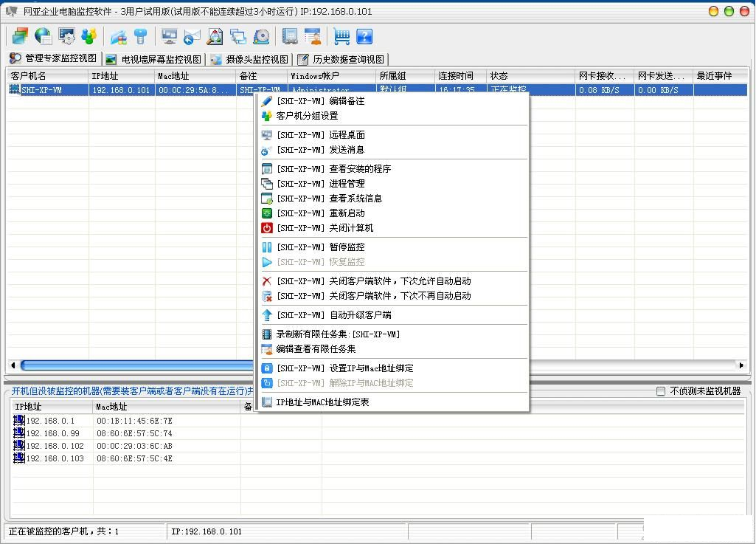Toggle the 不侦测未监视机器 checkbox
756x544 pixels.
661,391
